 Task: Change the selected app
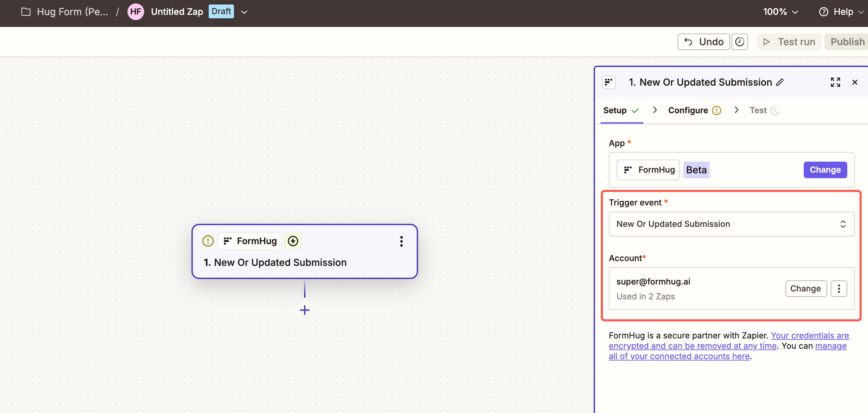click(825, 170)
